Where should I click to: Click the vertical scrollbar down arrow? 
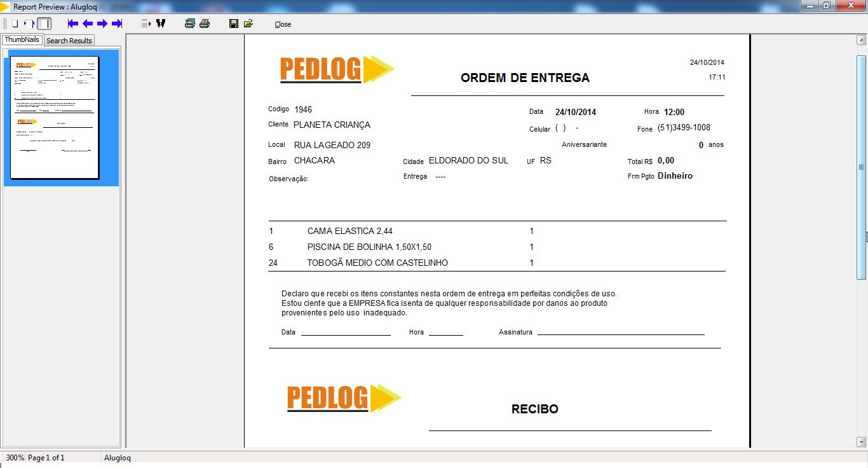(x=862, y=441)
